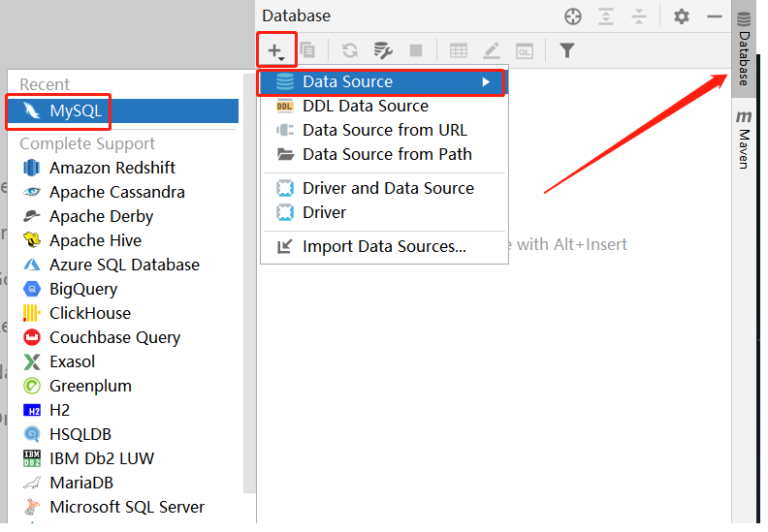Select Apache Derby in the list
Image resolution: width=768 pixels, height=532 pixels.
122,216
